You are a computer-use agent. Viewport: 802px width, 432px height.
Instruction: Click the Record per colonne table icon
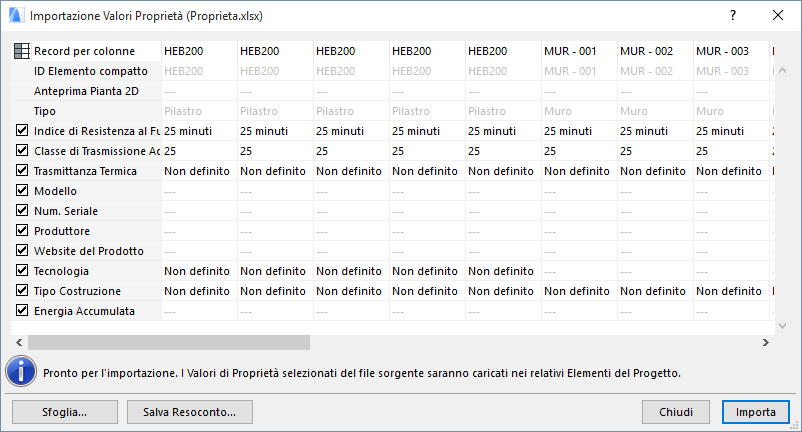pyautogui.click(x=22, y=51)
